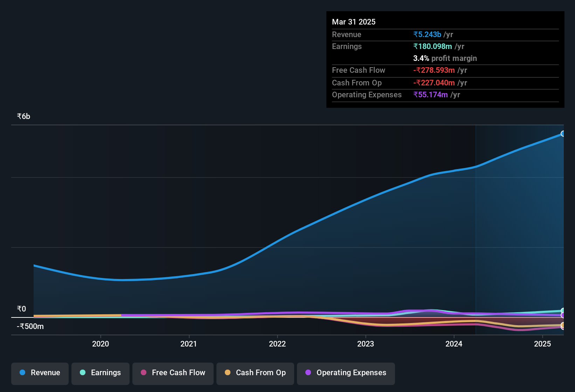Screen dimensions: 575x392
Task: Click the -₹278.593m free cash flow value
Action: click(x=434, y=70)
